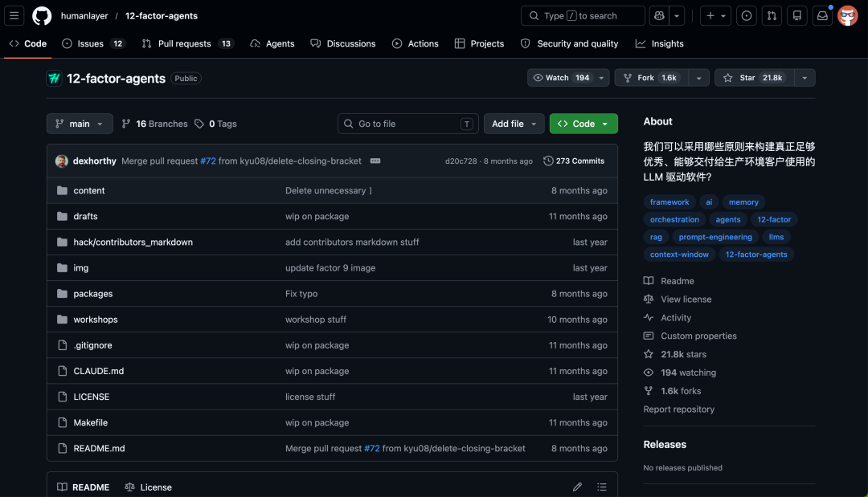Viewport: 868px width, 497px height.
Task: Open your pull requests icon in the header
Action: [771, 15]
